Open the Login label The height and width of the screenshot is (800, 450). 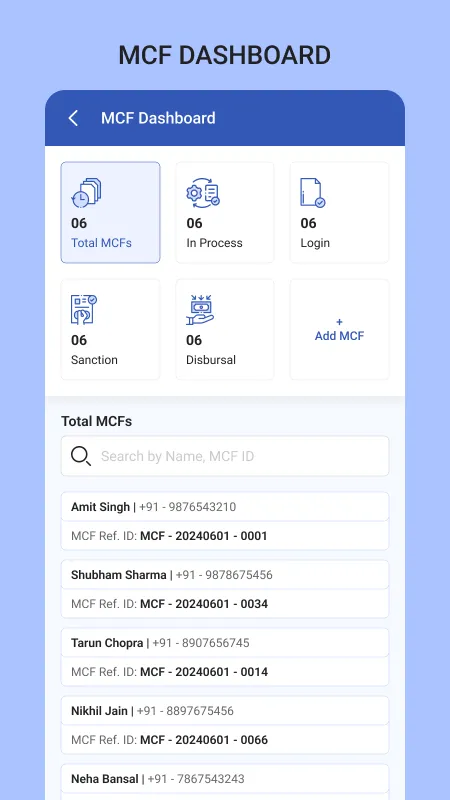(315, 243)
